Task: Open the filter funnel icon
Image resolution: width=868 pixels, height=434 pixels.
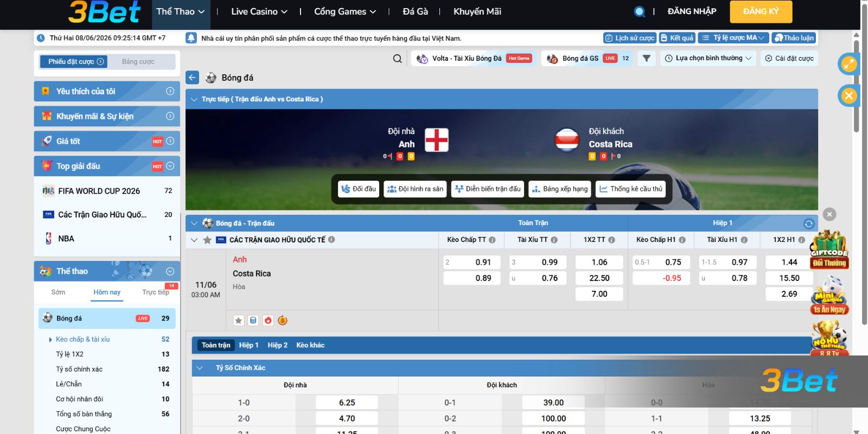Action: click(x=646, y=58)
